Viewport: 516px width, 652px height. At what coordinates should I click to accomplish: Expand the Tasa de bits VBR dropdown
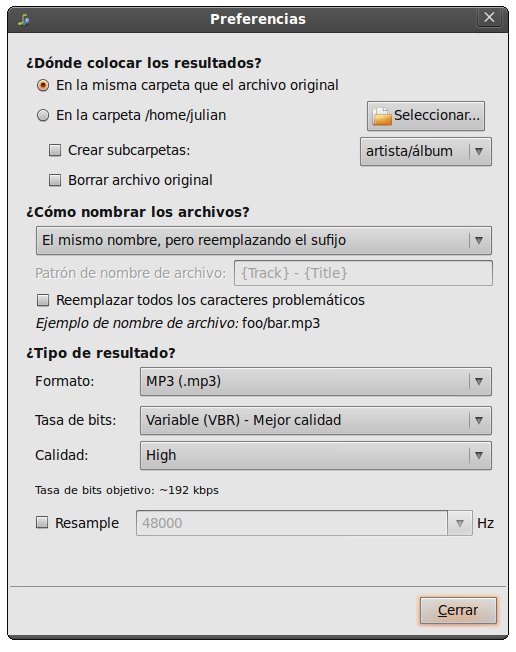pyautogui.click(x=316, y=420)
